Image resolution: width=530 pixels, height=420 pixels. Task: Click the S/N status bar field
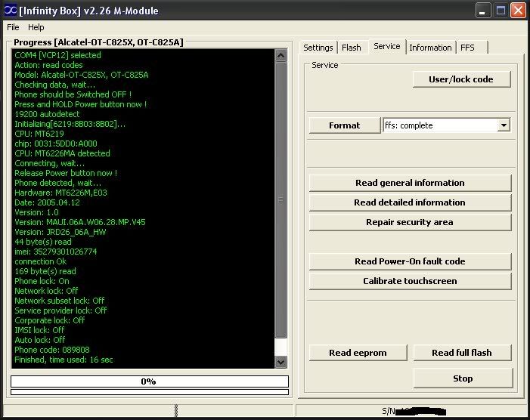(x=411, y=410)
